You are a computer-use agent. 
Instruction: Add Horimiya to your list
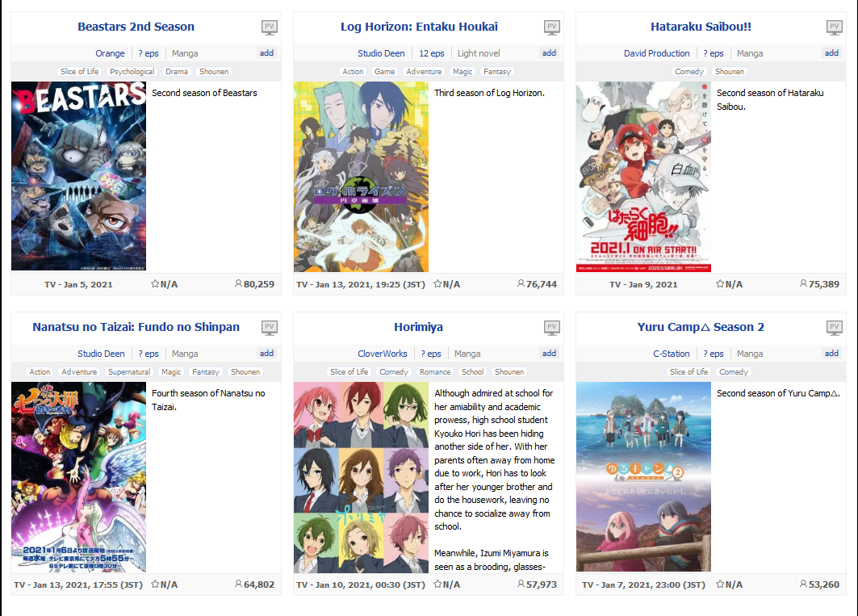tap(549, 353)
